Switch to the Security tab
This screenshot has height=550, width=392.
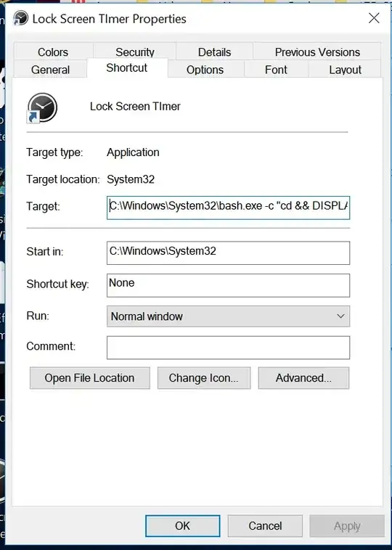pyautogui.click(x=135, y=52)
